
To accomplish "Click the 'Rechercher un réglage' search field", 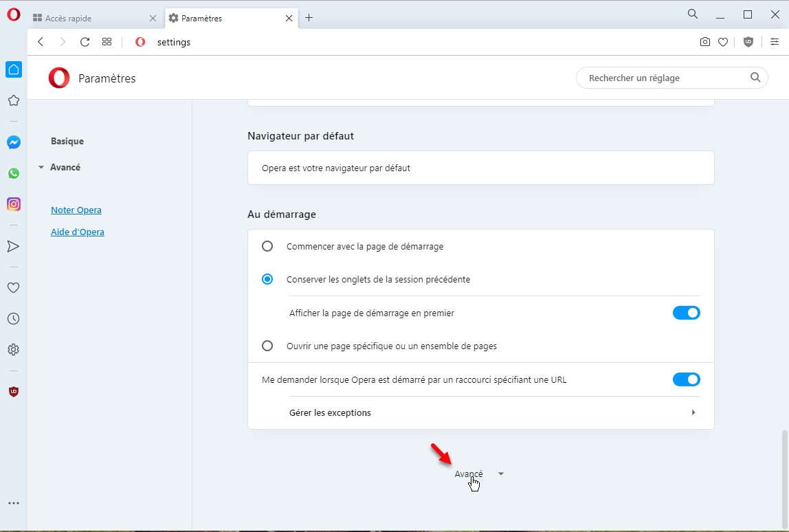I will pos(663,78).
